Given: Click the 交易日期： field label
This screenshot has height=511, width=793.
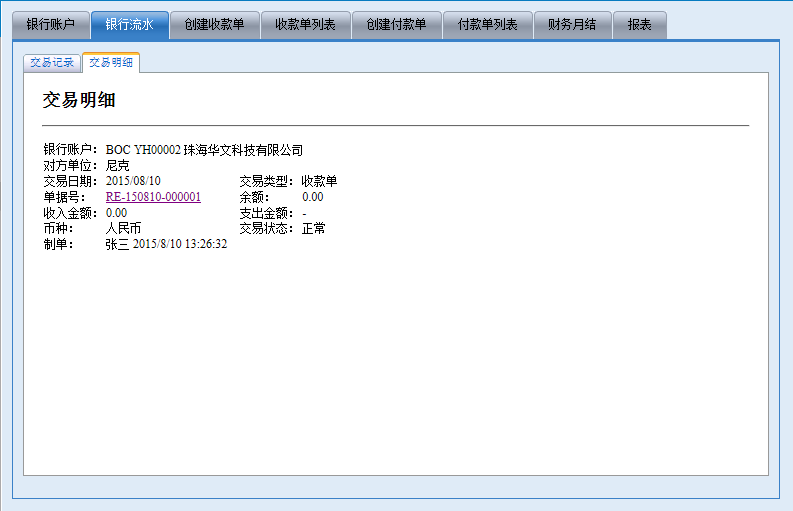Looking at the screenshot, I should (x=70, y=181).
